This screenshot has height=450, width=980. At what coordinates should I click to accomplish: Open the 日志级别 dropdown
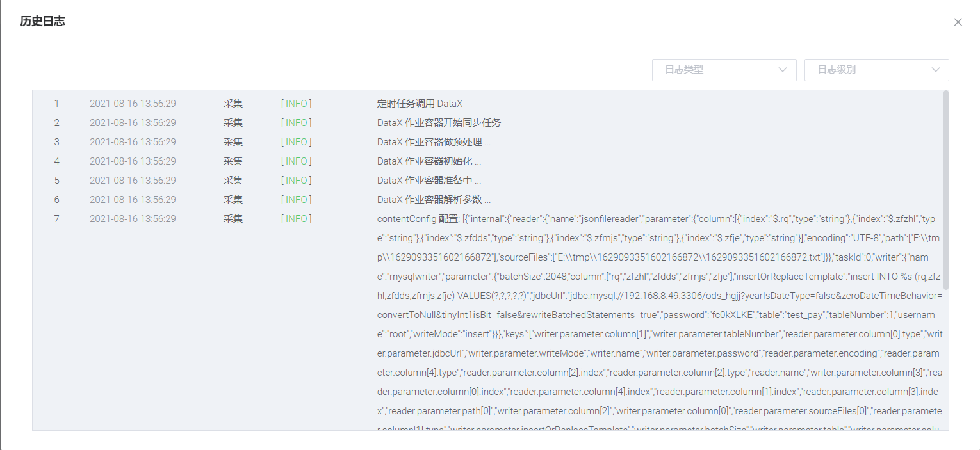tap(876, 70)
